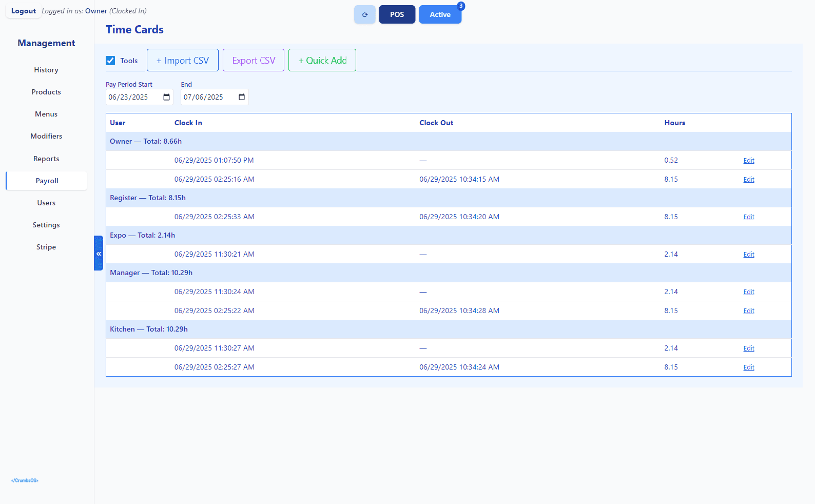Image resolution: width=815 pixels, height=504 pixels.
Task: Edit Register's 02:25:33 AM time card entry
Action: click(x=748, y=217)
